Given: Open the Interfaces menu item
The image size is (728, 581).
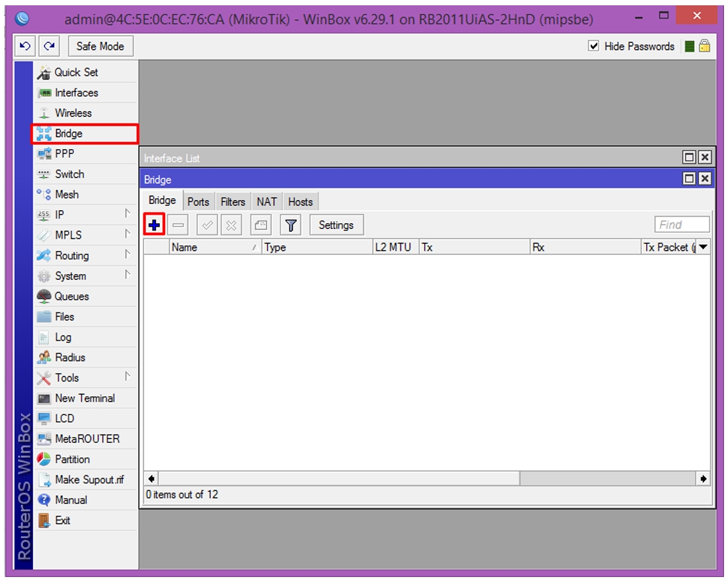Looking at the screenshot, I should (x=87, y=93).
